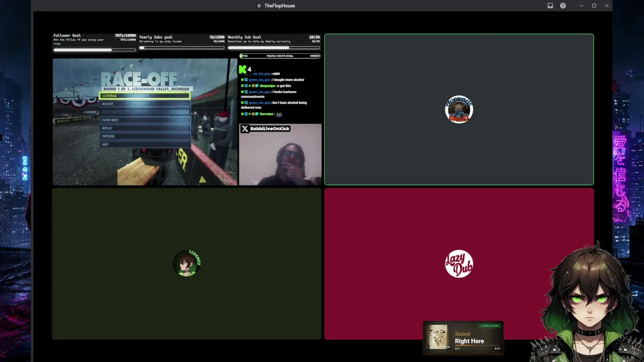Click "Hit the follow if you enjoy" text

pos(78,41)
